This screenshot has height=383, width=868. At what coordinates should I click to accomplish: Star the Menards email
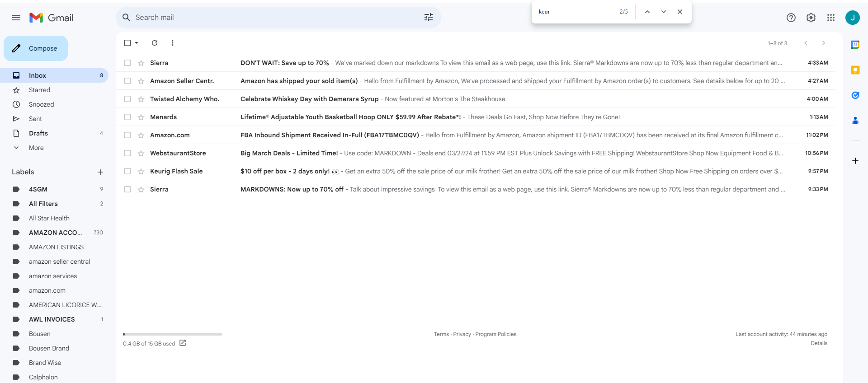point(141,117)
